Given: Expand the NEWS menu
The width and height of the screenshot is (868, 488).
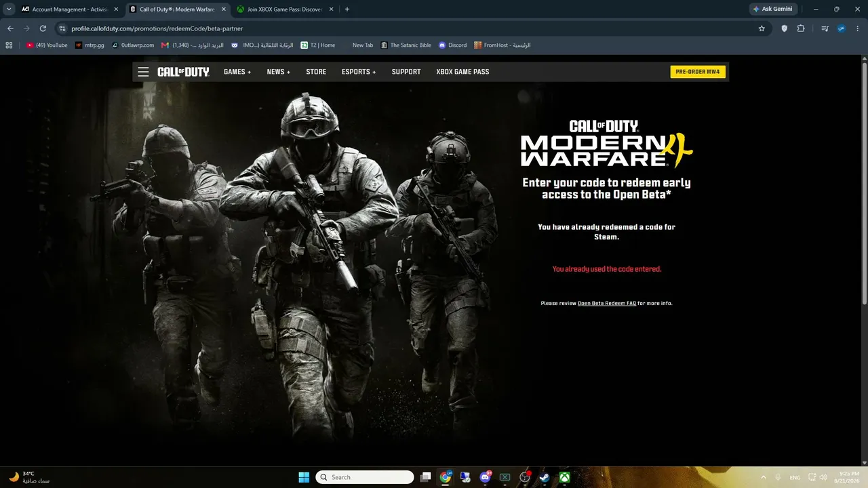Looking at the screenshot, I should [279, 72].
